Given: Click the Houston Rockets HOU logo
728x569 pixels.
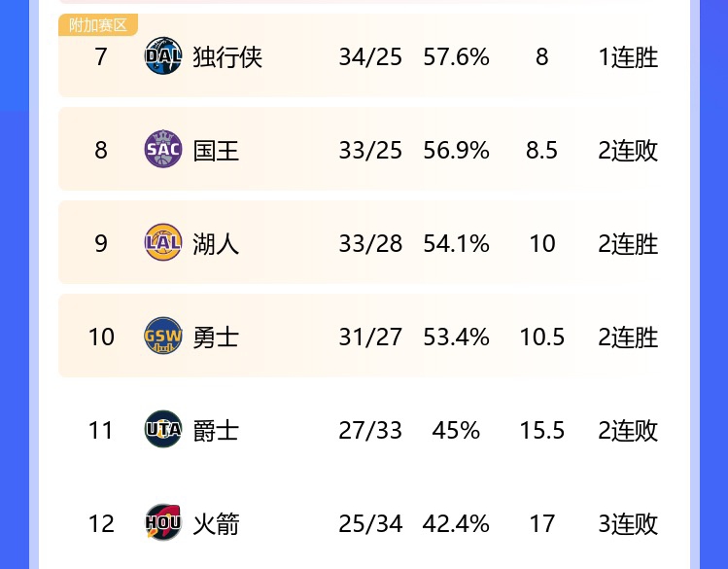Looking at the screenshot, I should [x=162, y=523].
